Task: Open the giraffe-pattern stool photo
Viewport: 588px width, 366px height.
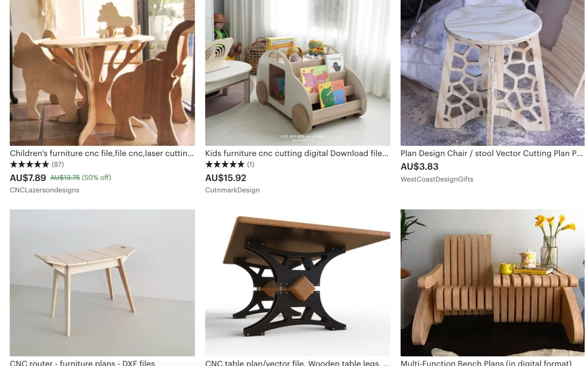Action: click(492, 73)
